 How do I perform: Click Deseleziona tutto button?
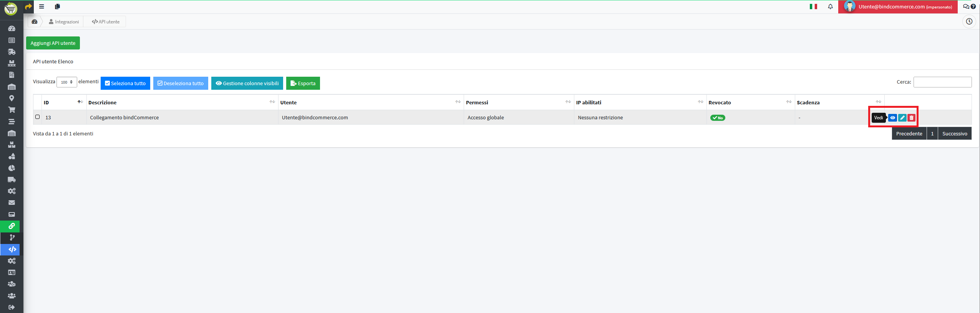point(181,83)
